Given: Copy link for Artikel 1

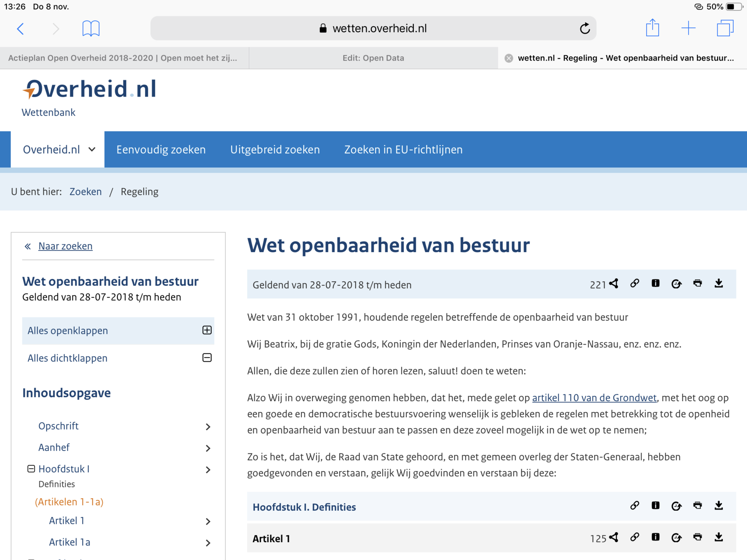Looking at the screenshot, I should [635, 538].
